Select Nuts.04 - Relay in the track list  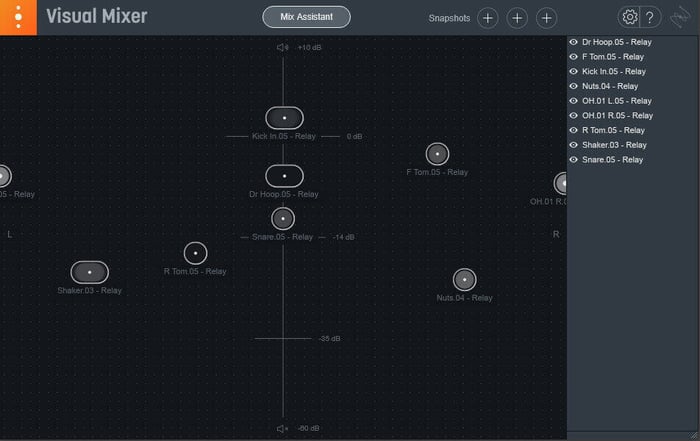tap(610, 86)
